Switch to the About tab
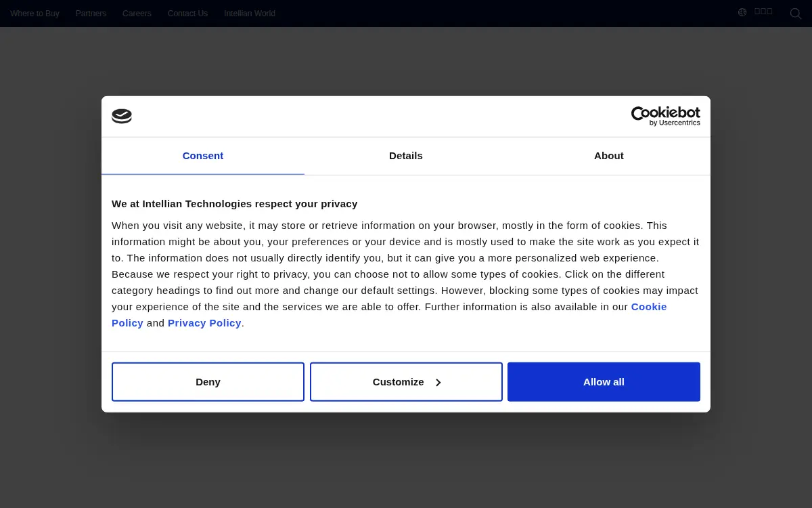This screenshot has height=508, width=812. [609, 156]
